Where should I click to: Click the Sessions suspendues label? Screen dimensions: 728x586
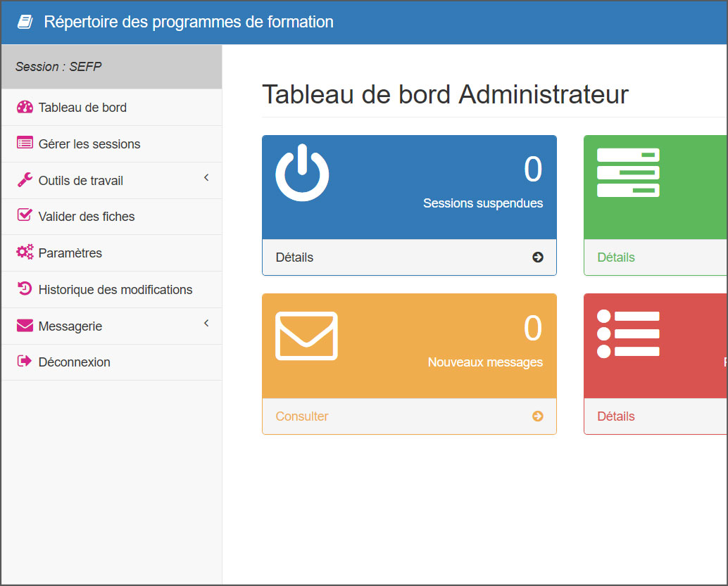(x=483, y=203)
